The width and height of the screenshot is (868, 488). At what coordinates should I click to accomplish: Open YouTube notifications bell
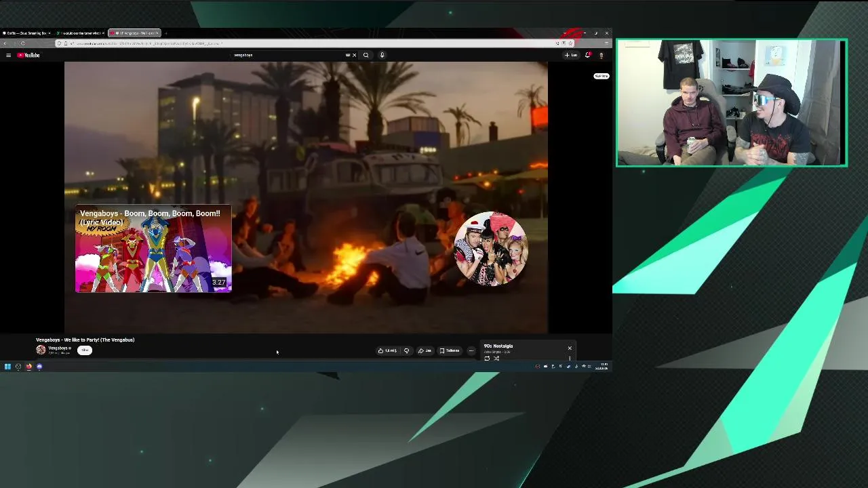(587, 55)
